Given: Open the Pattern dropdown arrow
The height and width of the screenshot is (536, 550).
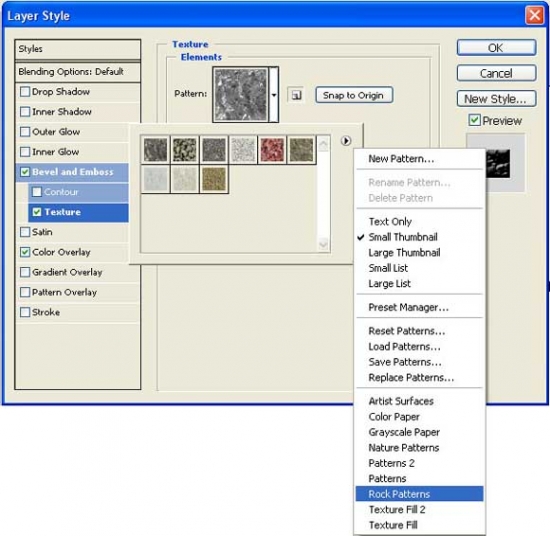Looking at the screenshot, I should click(274, 94).
